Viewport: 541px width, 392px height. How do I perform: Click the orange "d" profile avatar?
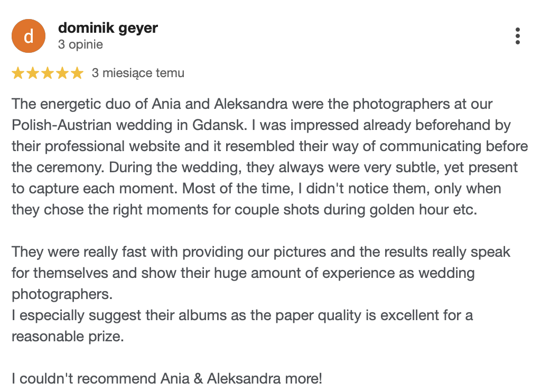29,36
